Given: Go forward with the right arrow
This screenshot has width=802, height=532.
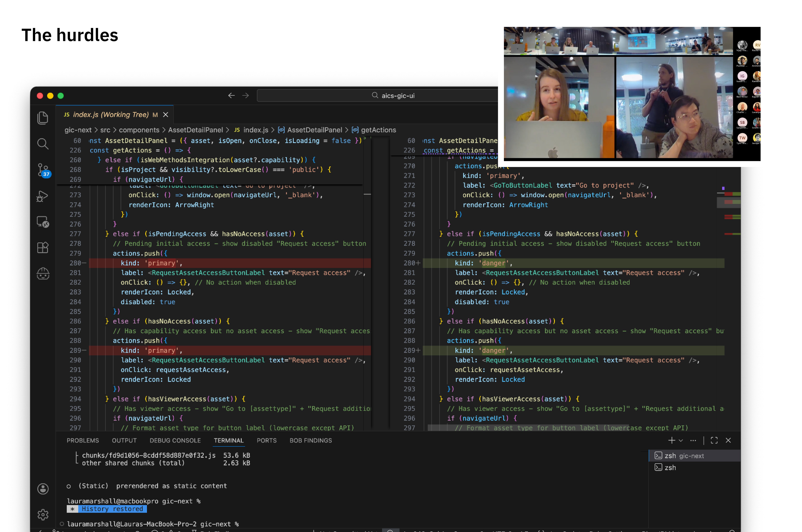Looking at the screenshot, I should pos(245,96).
